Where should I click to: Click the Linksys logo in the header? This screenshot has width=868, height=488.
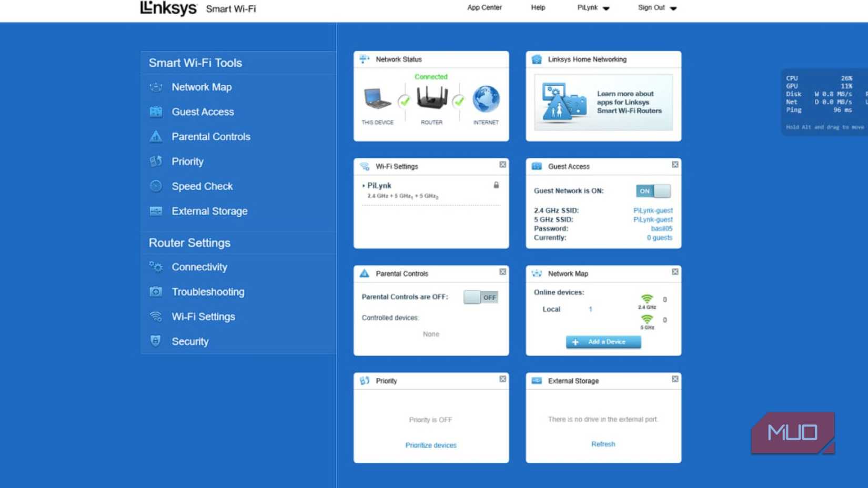tap(168, 8)
